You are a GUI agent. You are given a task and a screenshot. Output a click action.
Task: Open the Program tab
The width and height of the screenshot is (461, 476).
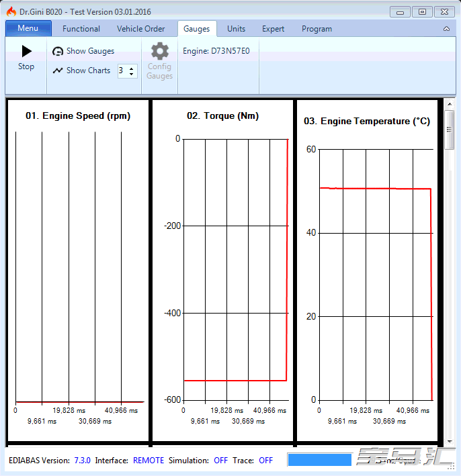tap(317, 29)
